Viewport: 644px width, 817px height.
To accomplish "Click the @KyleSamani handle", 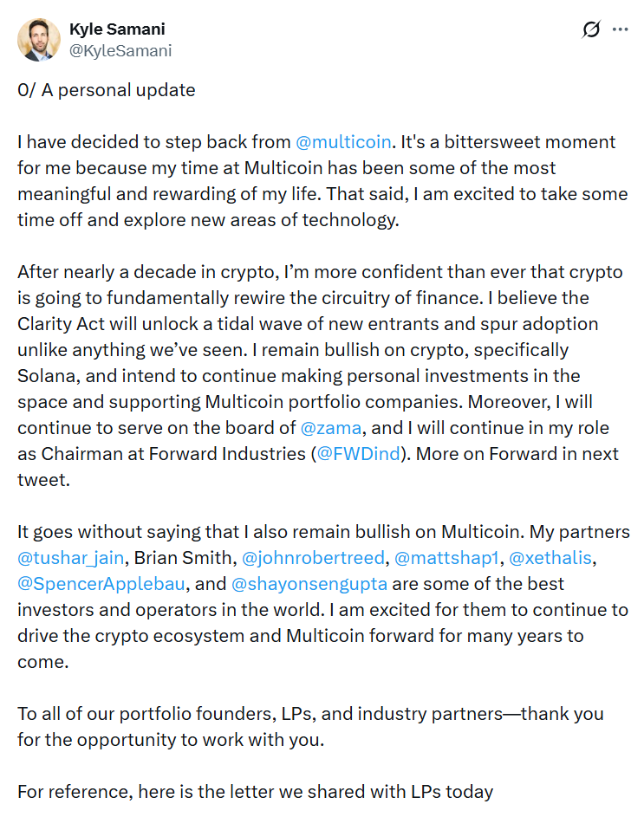I will tap(120, 50).
